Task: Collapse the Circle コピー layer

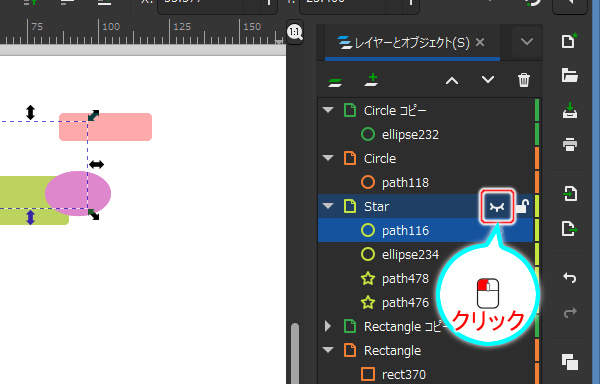Action: [328, 110]
